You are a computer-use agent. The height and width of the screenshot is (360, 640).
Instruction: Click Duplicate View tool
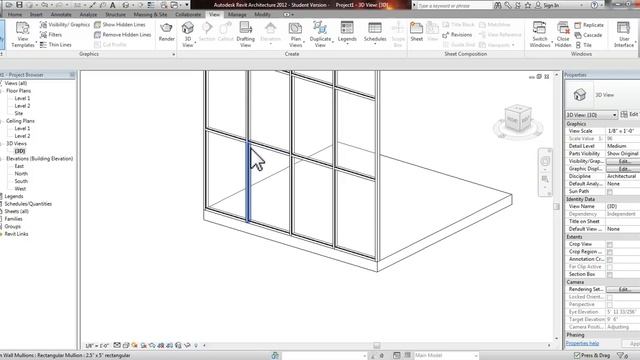click(320, 34)
